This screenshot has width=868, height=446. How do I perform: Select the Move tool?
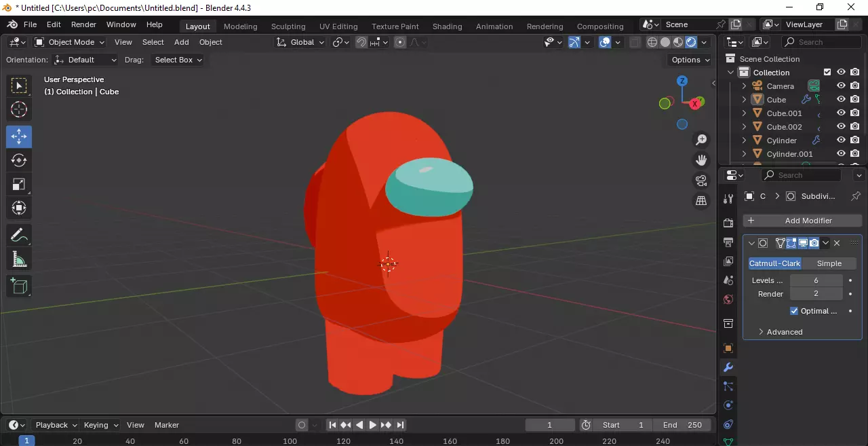point(19,136)
